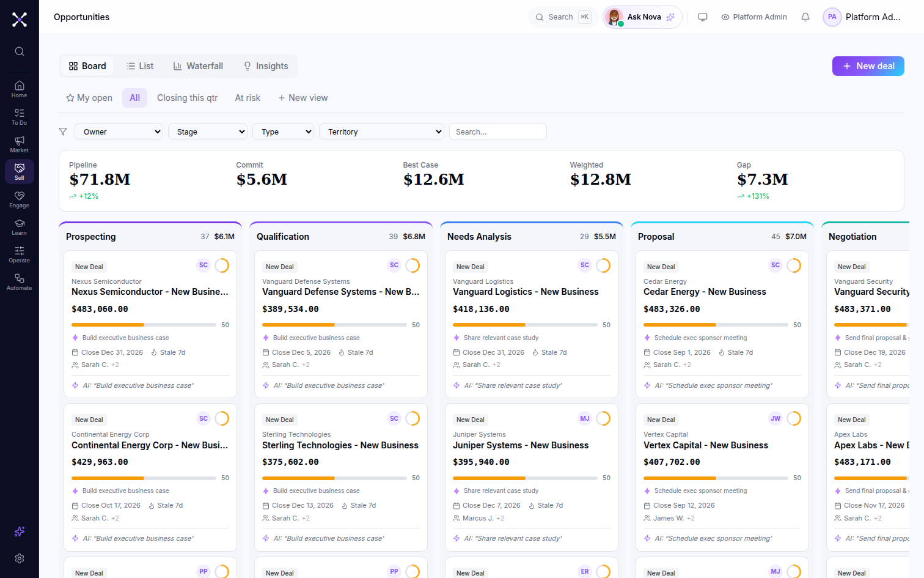Toggle the My open saved filter
The width and height of the screenshot is (924, 578).
coord(89,98)
